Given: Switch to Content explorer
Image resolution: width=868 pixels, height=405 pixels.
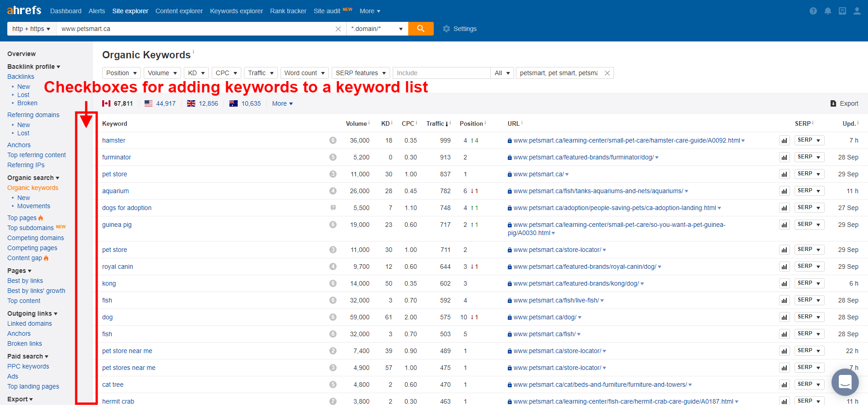Looking at the screenshot, I should point(179,11).
